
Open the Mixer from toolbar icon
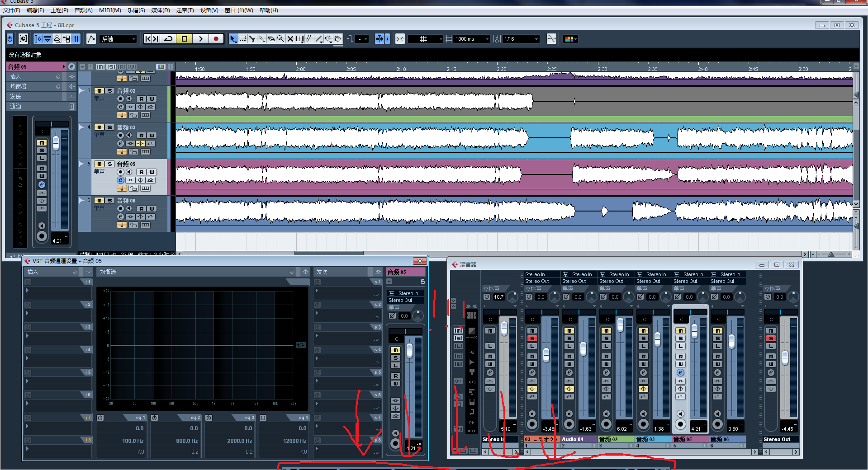76,39
